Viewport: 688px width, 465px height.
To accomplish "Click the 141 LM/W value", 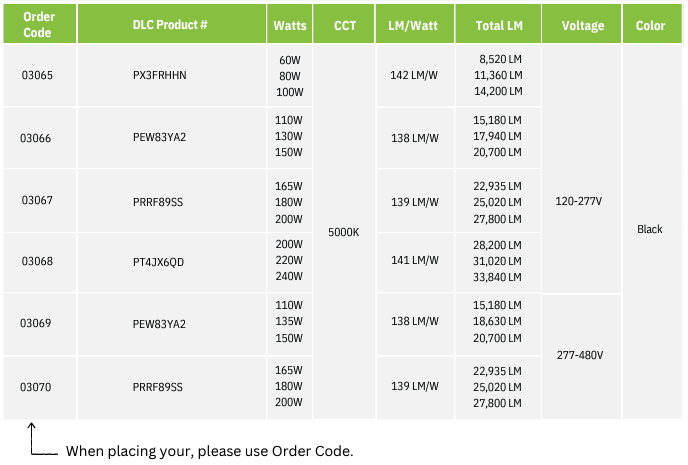I will [415, 261].
